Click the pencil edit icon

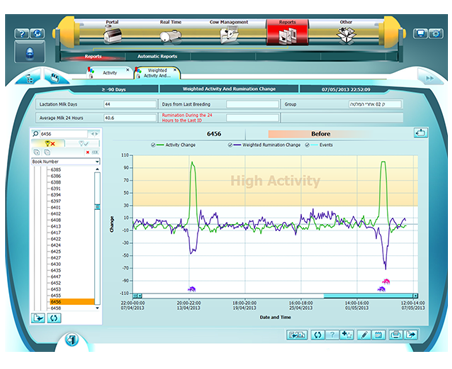tap(364, 334)
